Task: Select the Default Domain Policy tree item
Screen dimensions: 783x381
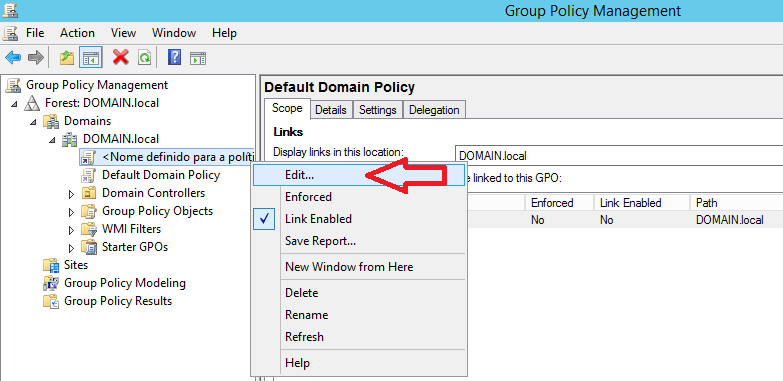Action: [161, 175]
